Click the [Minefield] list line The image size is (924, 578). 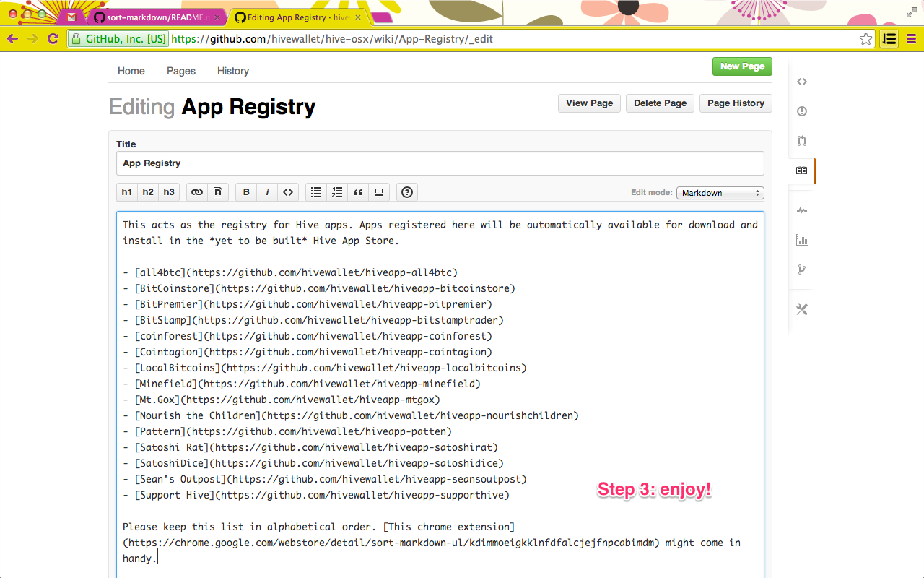coord(302,384)
